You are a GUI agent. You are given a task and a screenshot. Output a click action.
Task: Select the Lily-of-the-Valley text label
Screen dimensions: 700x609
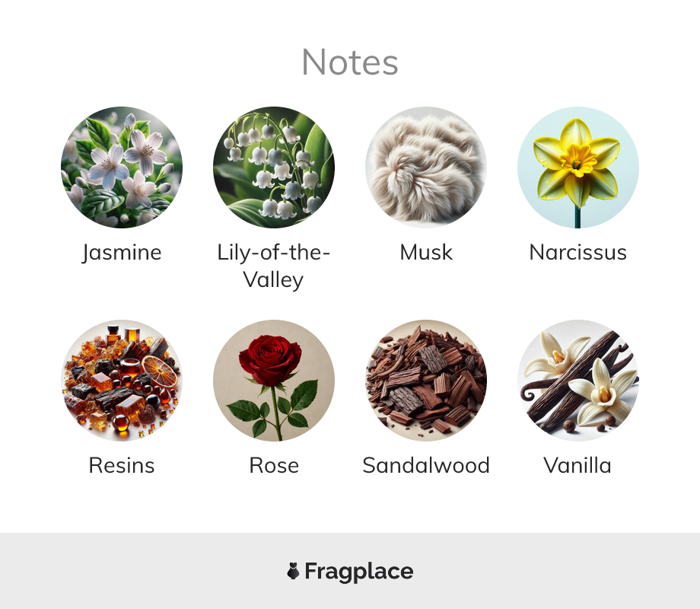tap(274, 266)
